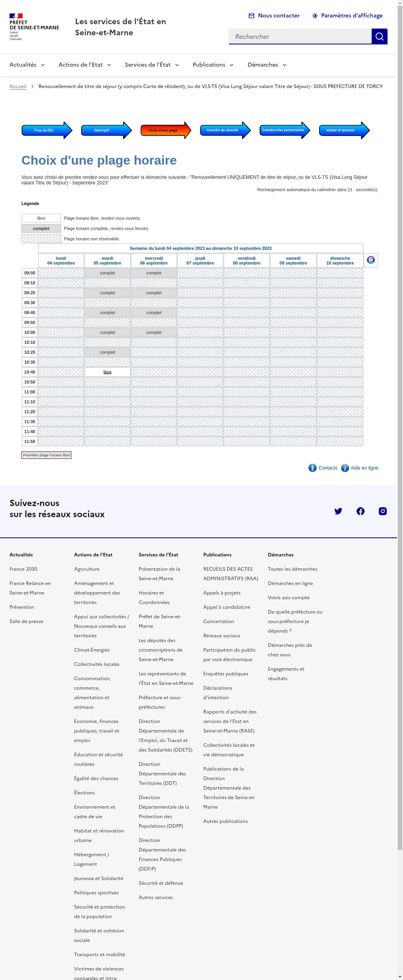Select the libre slot at 10:40 mardi
The height and width of the screenshot is (980, 403).
click(107, 372)
